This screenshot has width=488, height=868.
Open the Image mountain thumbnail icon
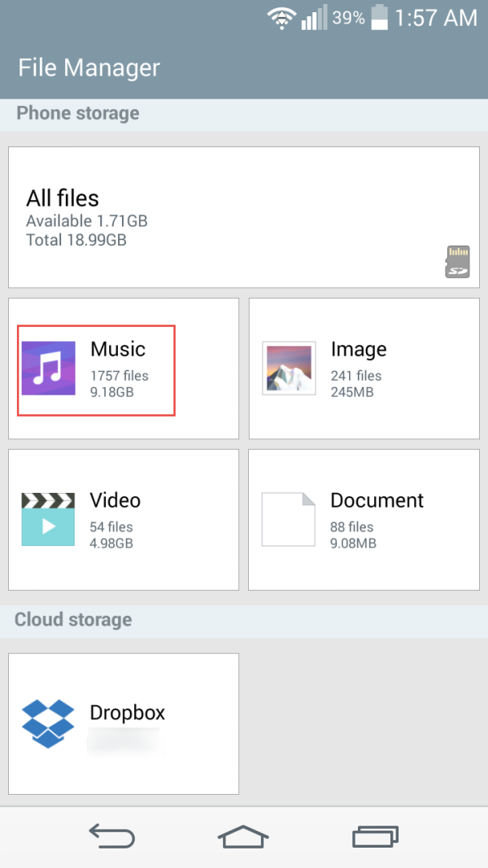pyautogui.click(x=289, y=369)
